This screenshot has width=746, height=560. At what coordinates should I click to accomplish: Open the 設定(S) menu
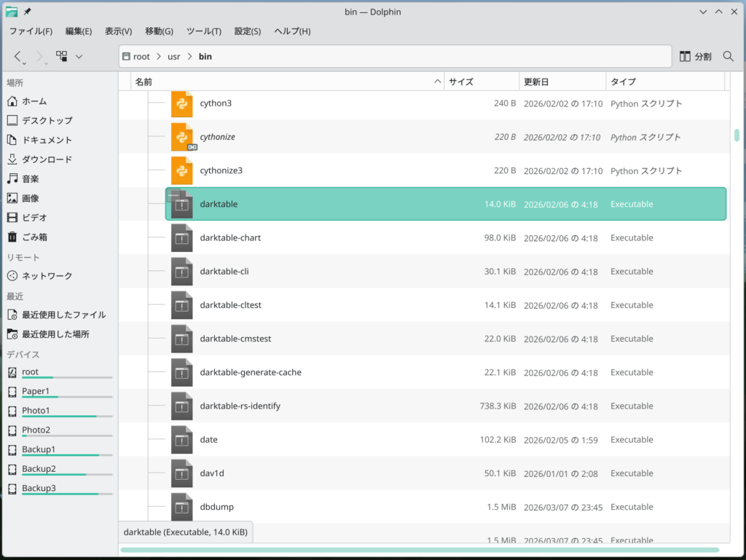pyautogui.click(x=247, y=31)
